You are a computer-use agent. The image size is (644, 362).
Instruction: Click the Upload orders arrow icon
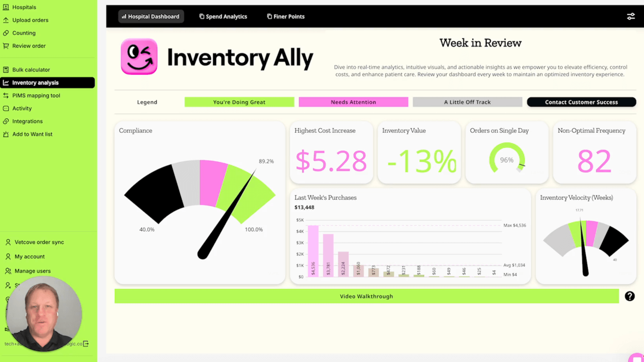tap(6, 20)
